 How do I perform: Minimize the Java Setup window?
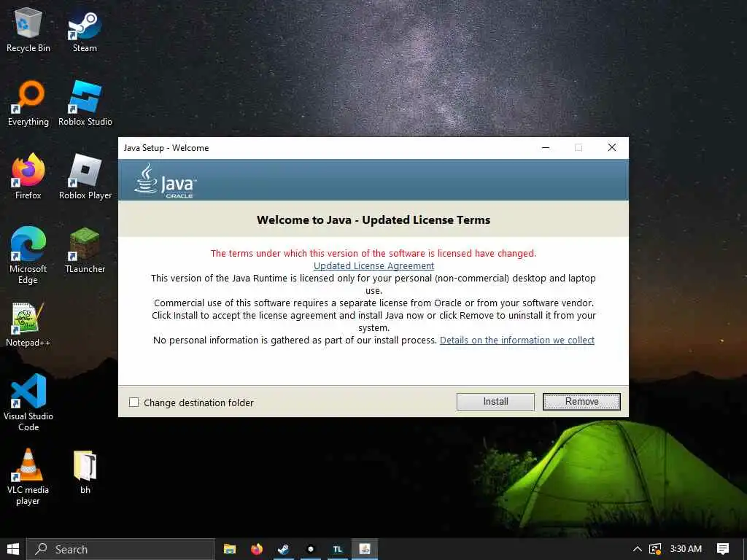[x=546, y=147]
